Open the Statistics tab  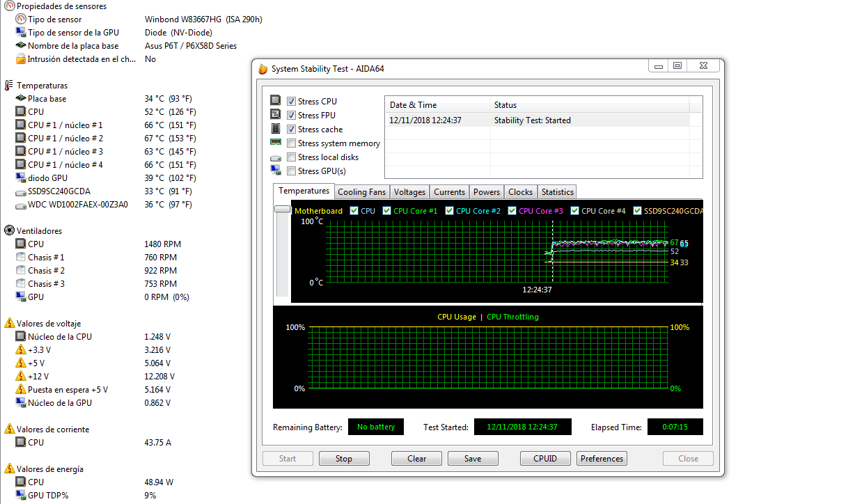[557, 192]
